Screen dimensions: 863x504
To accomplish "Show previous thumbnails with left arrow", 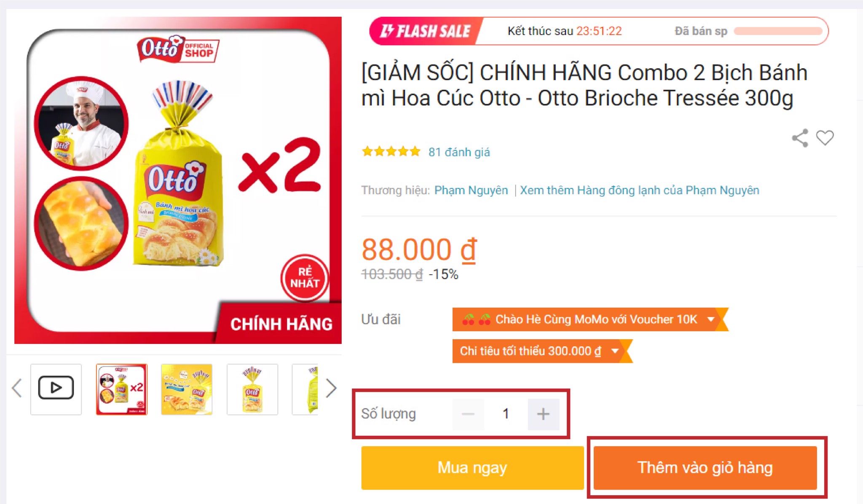I will pyautogui.click(x=17, y=388).
